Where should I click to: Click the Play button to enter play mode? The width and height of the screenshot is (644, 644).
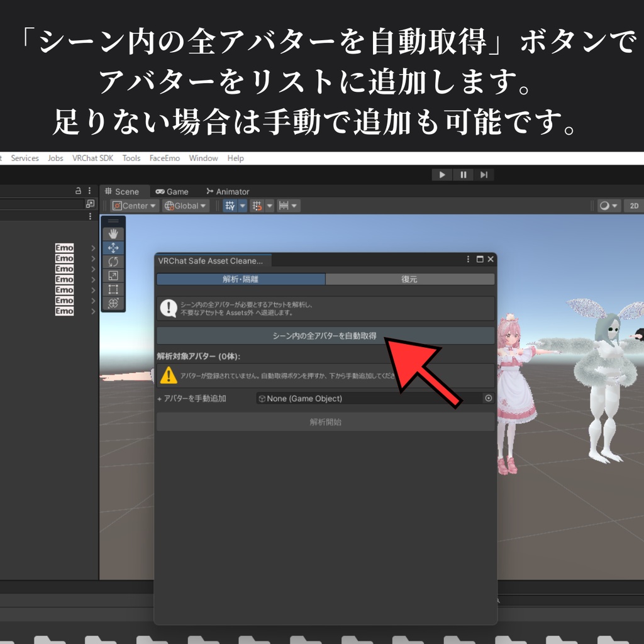(x=441, y=174)
